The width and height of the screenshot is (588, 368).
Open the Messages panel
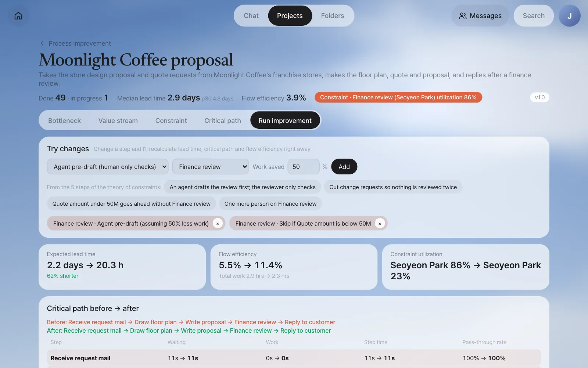coord(480,16)
